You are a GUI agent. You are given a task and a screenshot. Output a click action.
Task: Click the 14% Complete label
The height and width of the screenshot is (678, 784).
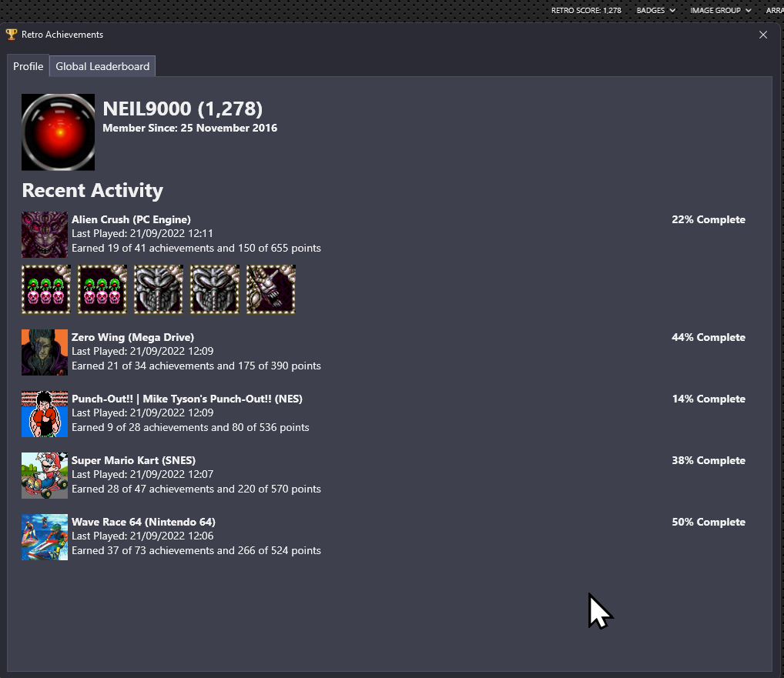click(709, 399)
